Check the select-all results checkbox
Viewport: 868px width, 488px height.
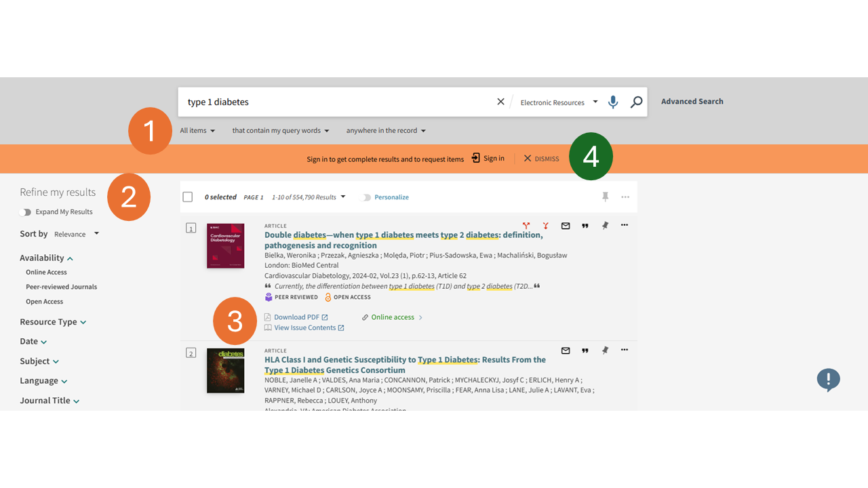[x=188, y=197]
